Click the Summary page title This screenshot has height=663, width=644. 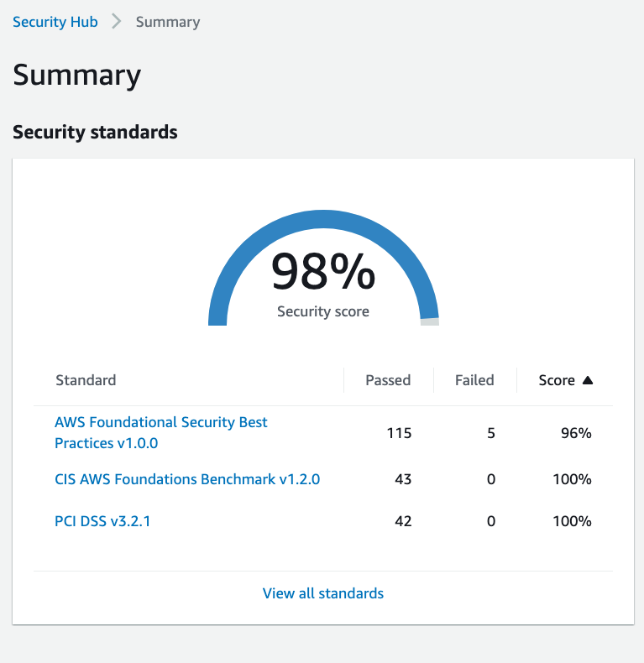pos(76,75)
